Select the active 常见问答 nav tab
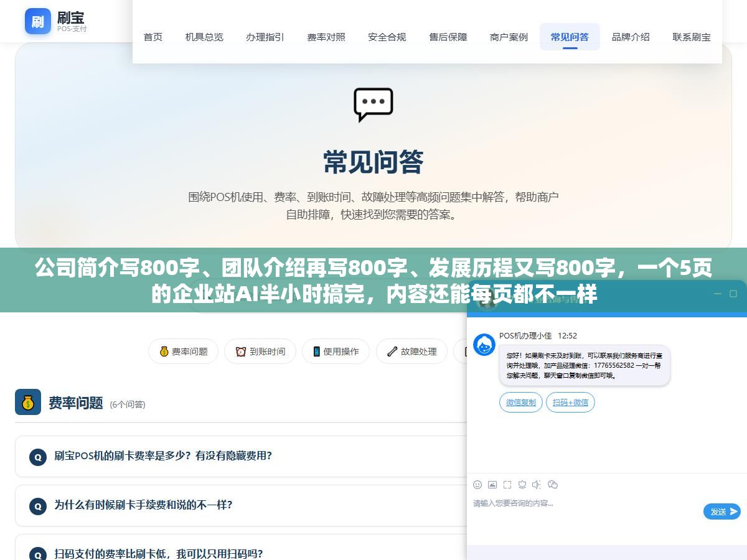 tap(570, 37)
